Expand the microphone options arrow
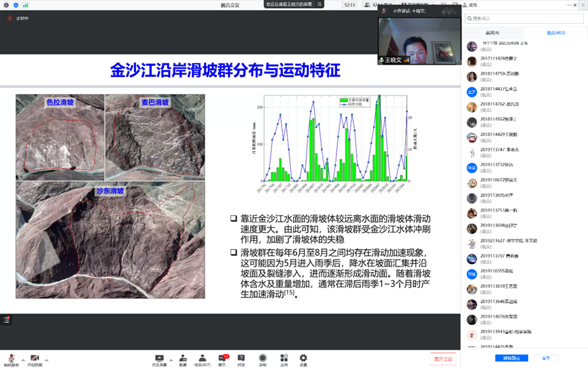 pyautogui.click(x=23, y=360)
